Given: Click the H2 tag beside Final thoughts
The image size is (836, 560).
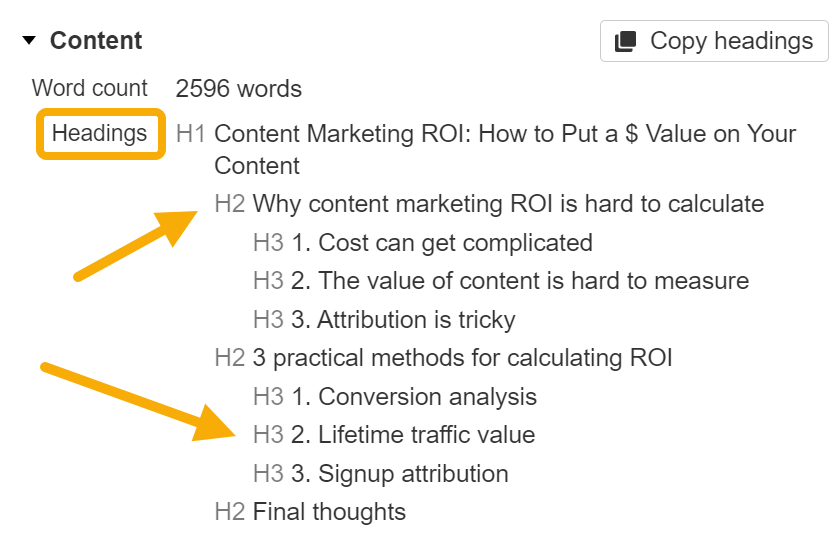Looking at the screenshot, I should pyautogui.click(x=229, y=512).
